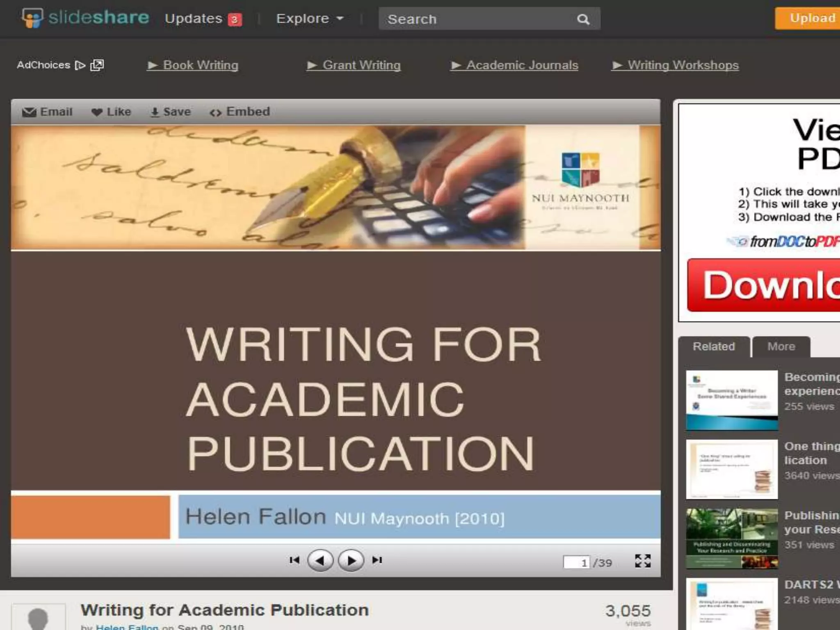Screen dimensions: 840x630
Task: Click the Embed code button
Action: (x=240, y=112)
